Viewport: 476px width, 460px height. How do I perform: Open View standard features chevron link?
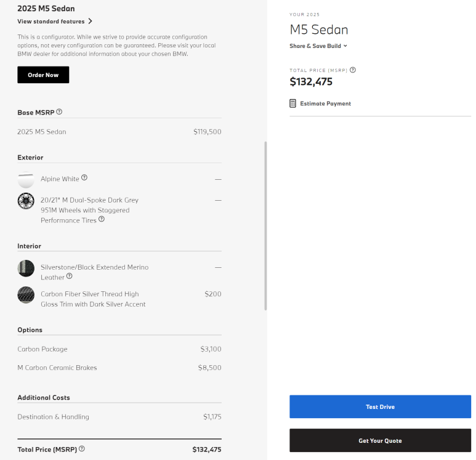(x=55, y=22)
